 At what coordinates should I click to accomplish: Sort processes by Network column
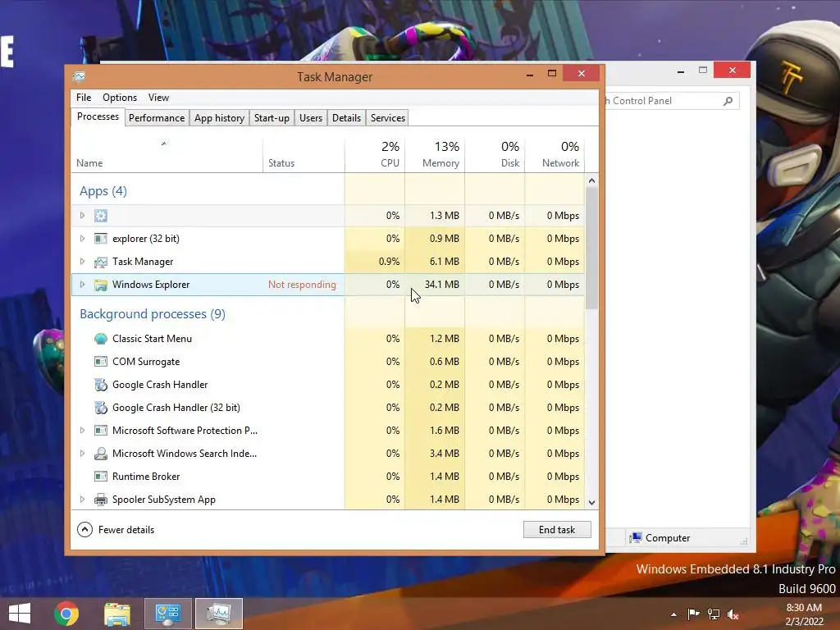click(x=555, y=155)
